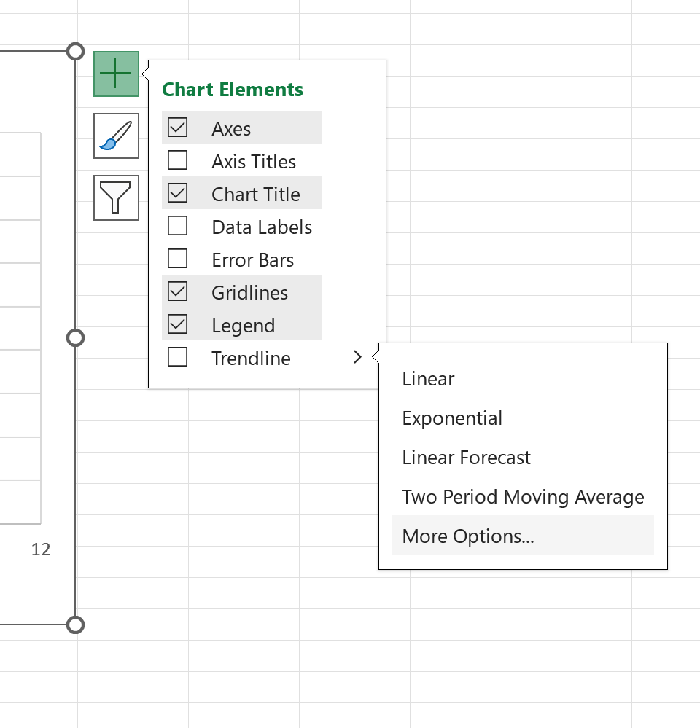
Task: Click the bottom-right chart resize handle
Action: tap(75, 625)
